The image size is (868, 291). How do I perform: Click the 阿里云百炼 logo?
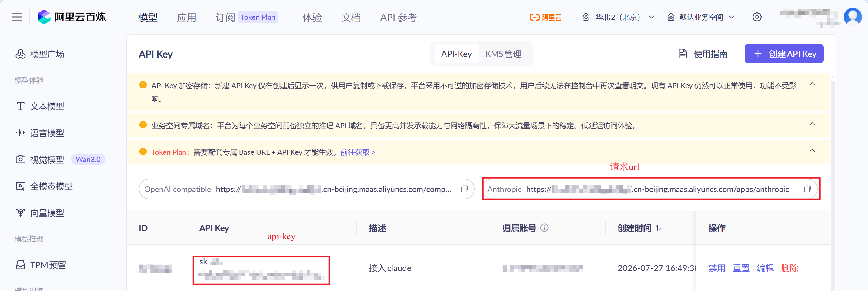72,17
